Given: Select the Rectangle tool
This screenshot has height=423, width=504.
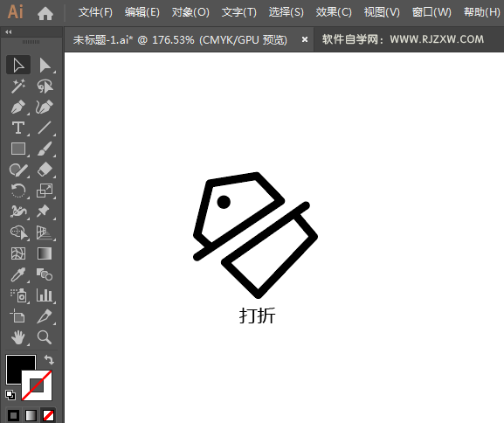Looking at the screenshot, I should click(18, 149).
